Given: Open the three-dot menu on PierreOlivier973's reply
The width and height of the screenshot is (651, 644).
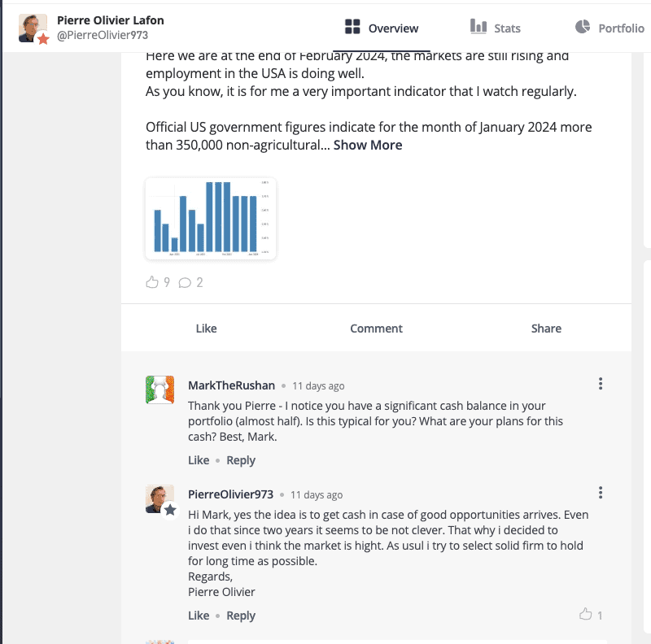Looking at the screenshot, I should [601, 493].
